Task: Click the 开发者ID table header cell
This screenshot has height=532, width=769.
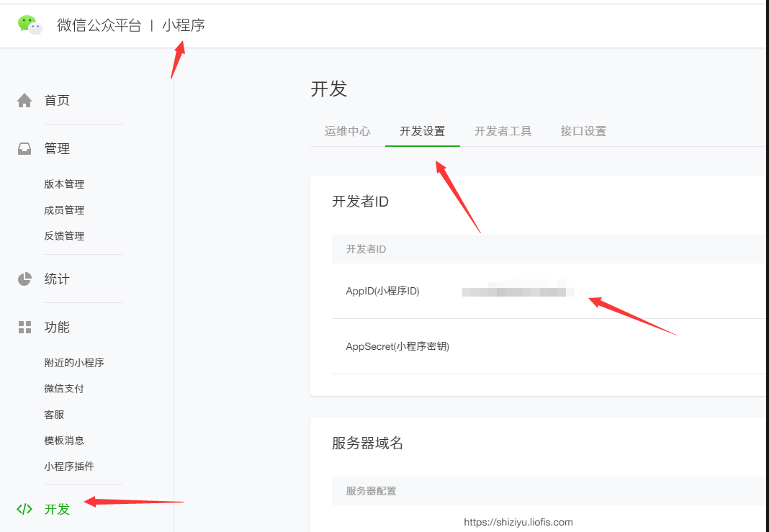Action: 366,249
